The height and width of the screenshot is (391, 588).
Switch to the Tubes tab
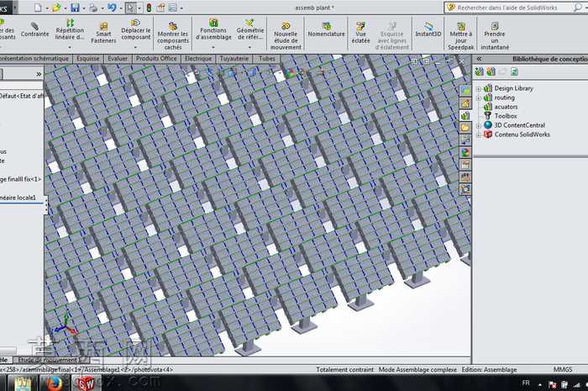click(267, 59)
